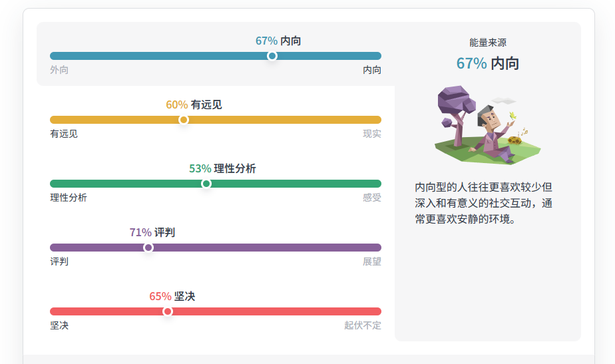Click the 能量来源 heading in side panel
Screen dimensions: 615x364
point(487,43)
